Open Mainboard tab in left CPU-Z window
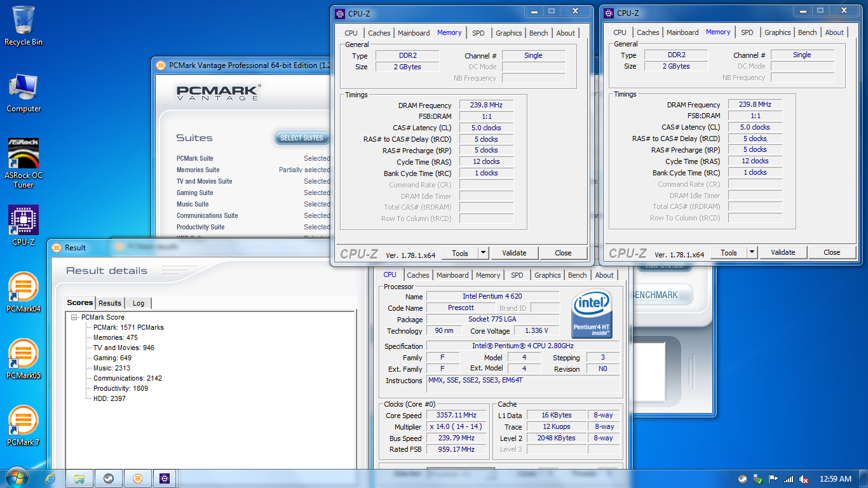Viewport: 868px width, 488px height. pyautogui.click(x=414, y=33)
